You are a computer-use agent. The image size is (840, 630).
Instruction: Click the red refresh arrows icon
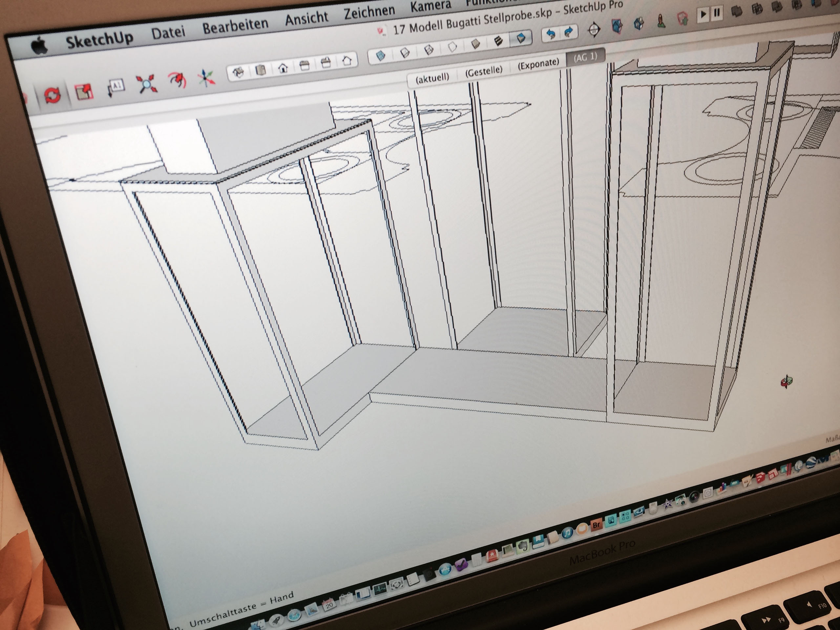pos(52,94)
